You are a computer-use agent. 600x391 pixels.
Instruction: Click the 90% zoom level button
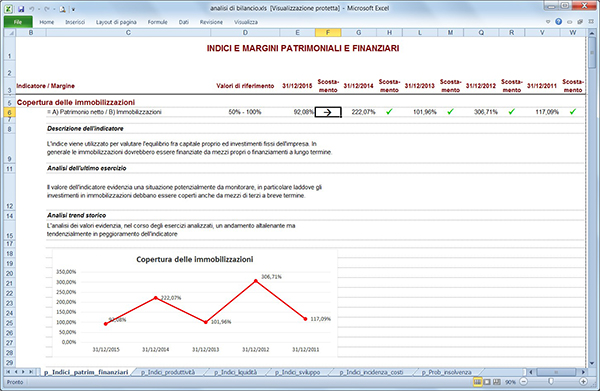510,382
